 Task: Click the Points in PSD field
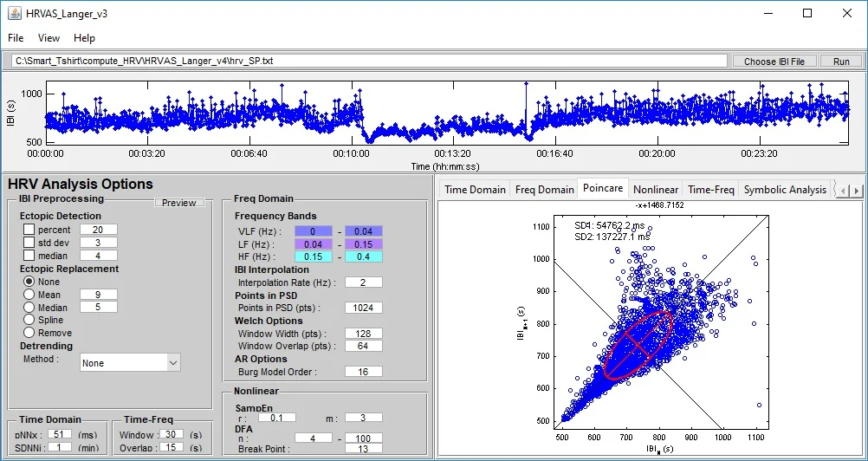363,308
